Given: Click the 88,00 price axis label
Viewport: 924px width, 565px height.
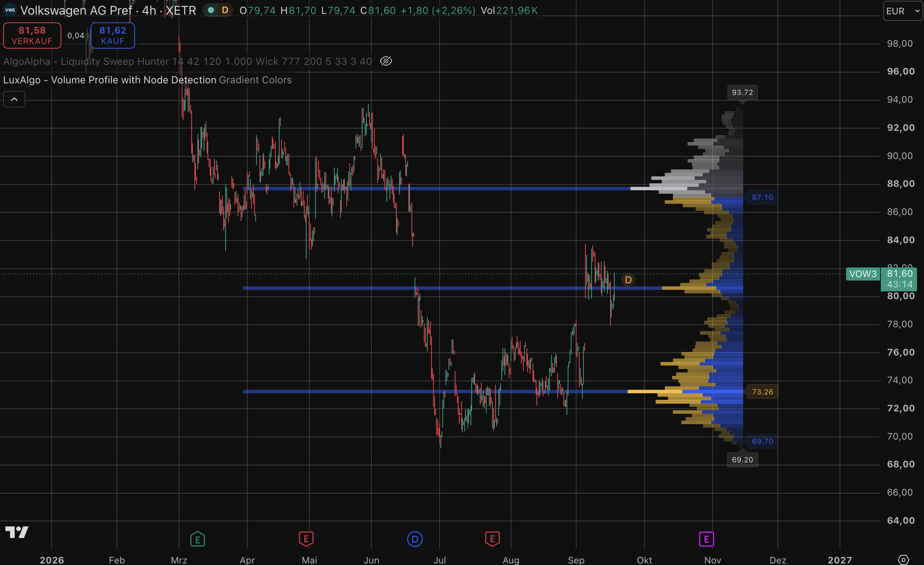Looking at the screenshot, I should coord(900,184).
